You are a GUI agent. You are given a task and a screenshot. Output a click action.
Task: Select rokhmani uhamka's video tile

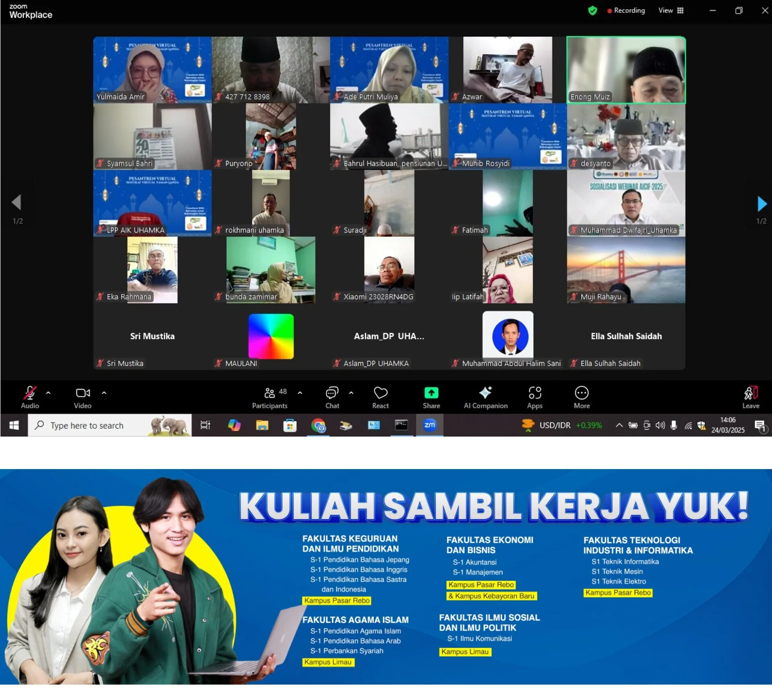271,203
